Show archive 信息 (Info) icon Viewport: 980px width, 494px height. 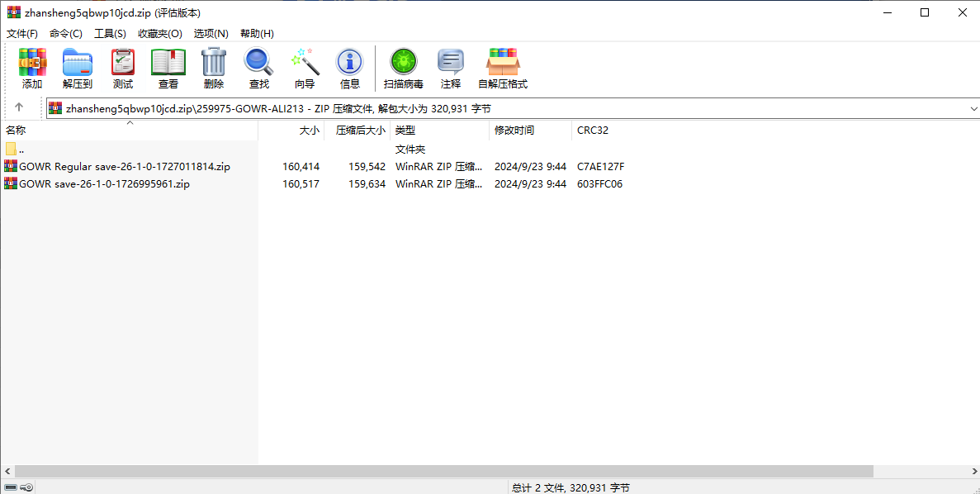350,63
